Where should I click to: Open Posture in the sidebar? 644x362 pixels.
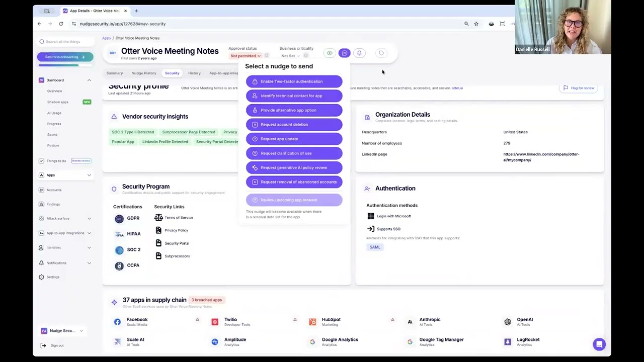point(53,145)
